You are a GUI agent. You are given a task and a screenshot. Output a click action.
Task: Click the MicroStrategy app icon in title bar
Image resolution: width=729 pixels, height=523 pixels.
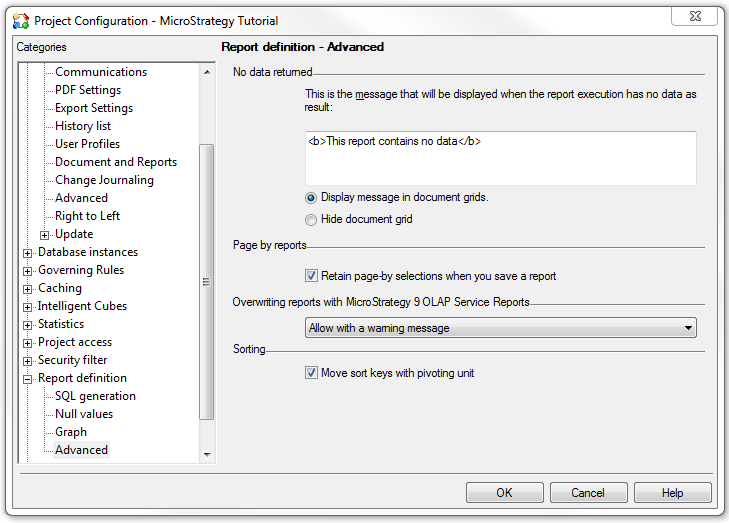coord(20,21)
